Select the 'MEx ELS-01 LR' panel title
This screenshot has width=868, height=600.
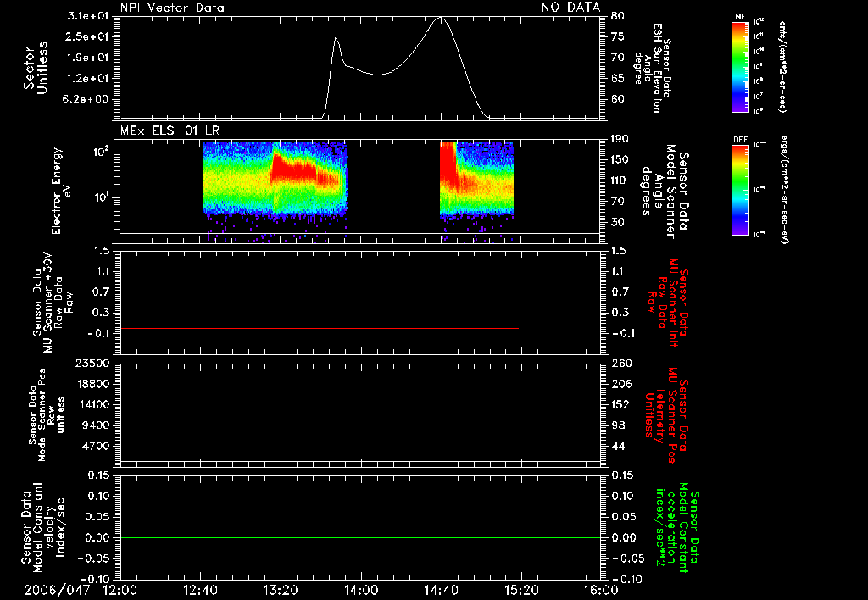point(170,131)
